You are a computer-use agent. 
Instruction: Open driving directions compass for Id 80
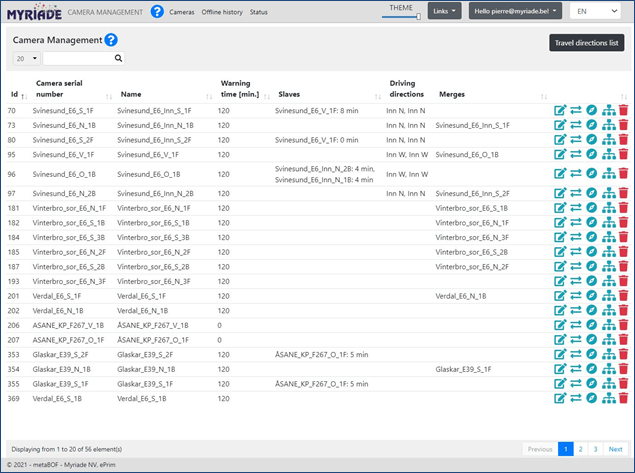point(592,140)
